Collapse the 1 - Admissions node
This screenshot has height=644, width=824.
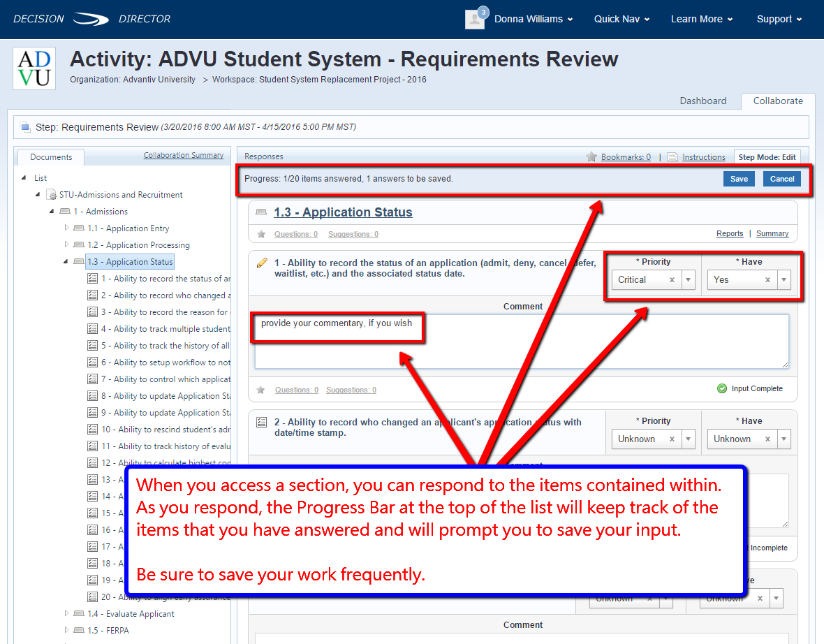pos(52,212)
